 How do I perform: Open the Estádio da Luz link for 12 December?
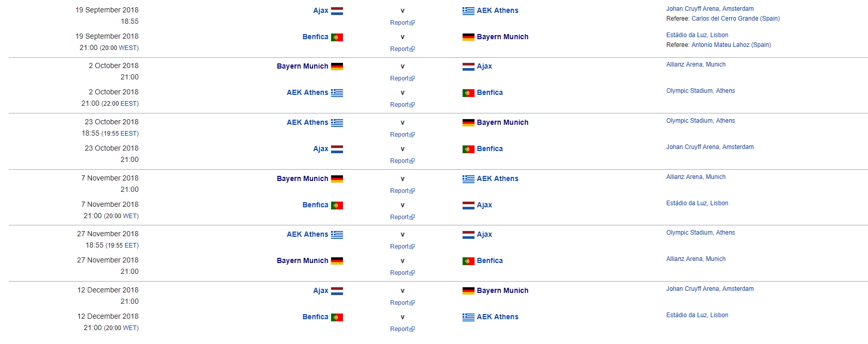click(697, 315)
